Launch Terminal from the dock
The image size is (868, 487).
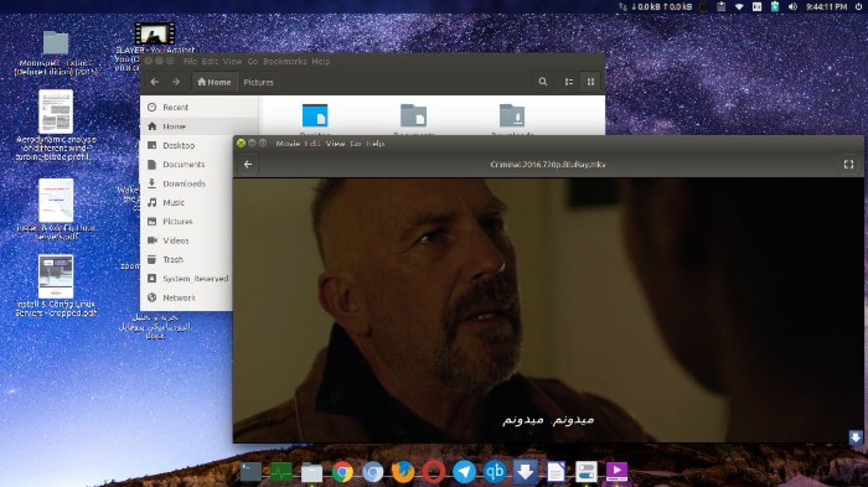pyautogui.click(x=251, y=473)
